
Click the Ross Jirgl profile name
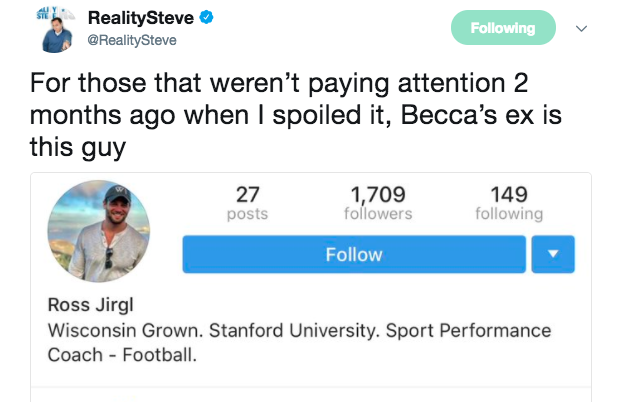click(91, 306)
